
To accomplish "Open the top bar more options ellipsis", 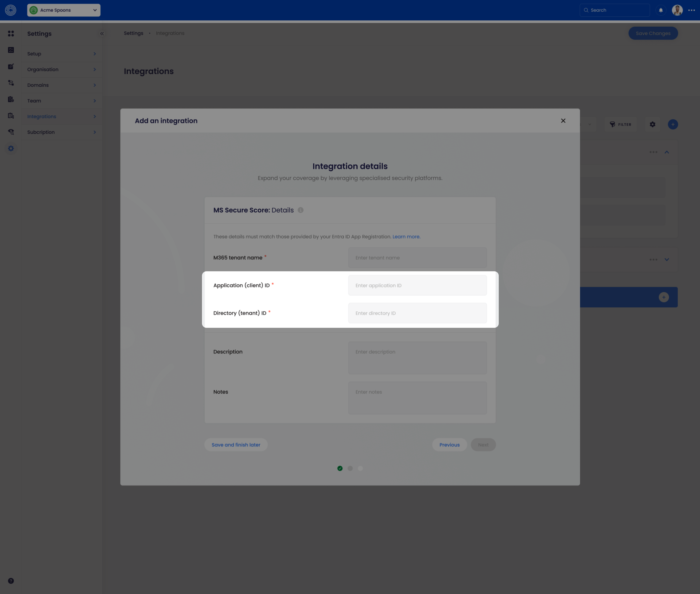I will pyautogui.click(x=692, y=10).
